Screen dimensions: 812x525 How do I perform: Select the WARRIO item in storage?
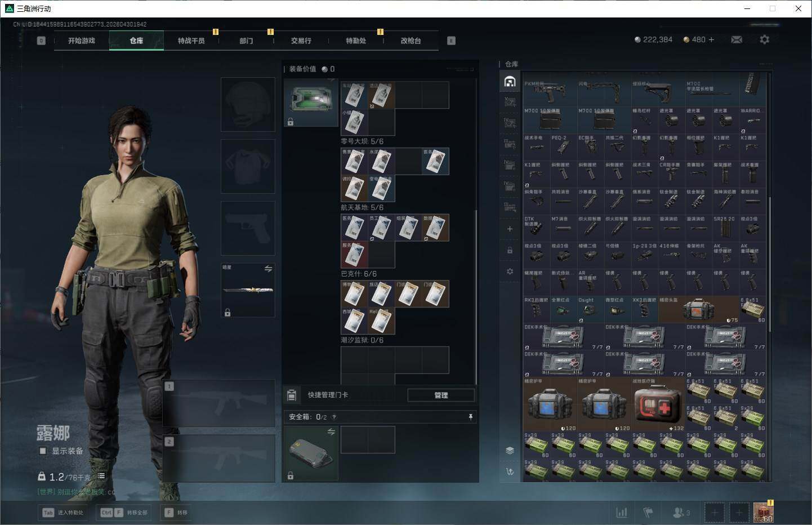[x=753, y=120]
